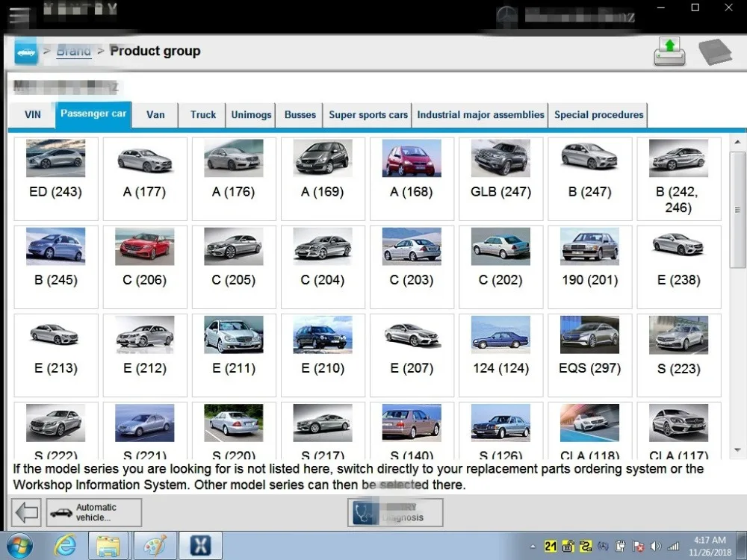Pick the C (204) model tile
Viewport: 747px width, 560px height.
323,267
